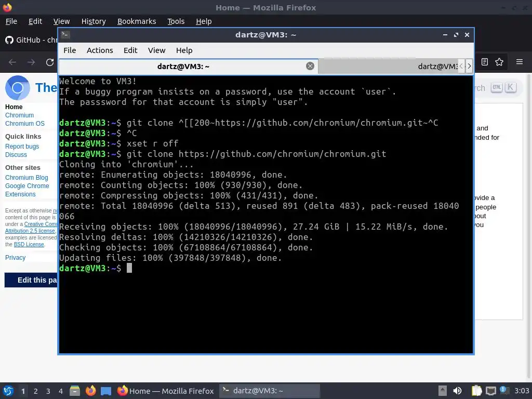532x399 pixels.
Task: Open the terminal Help menu
Action: click(184, 50)
